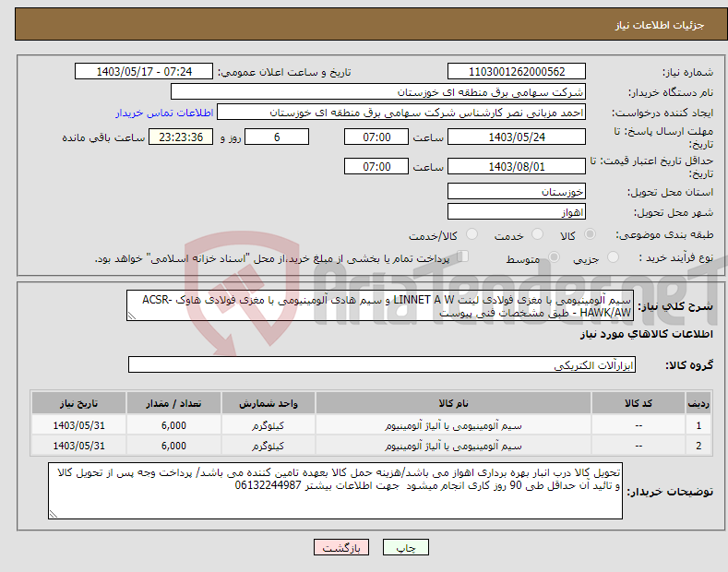Click the remaining days field showing 6

[277, 137]
